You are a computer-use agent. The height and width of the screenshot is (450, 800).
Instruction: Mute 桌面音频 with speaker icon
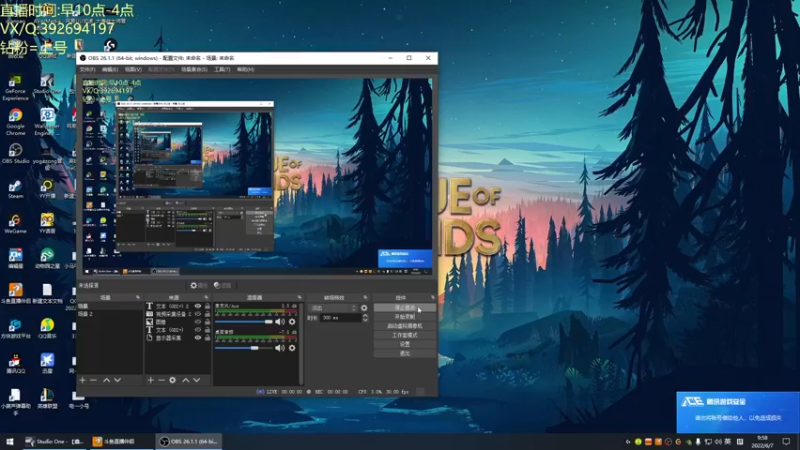(x=280, y=348)
